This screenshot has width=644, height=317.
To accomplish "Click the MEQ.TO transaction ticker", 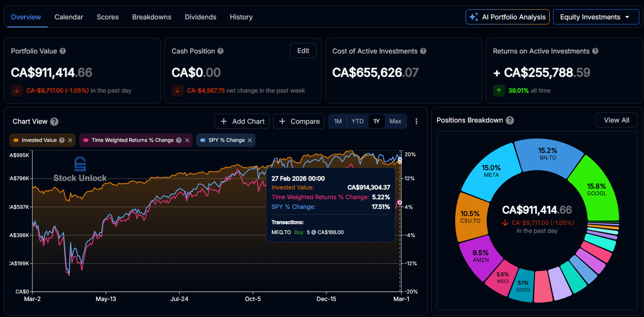I will tap(281, 232).
